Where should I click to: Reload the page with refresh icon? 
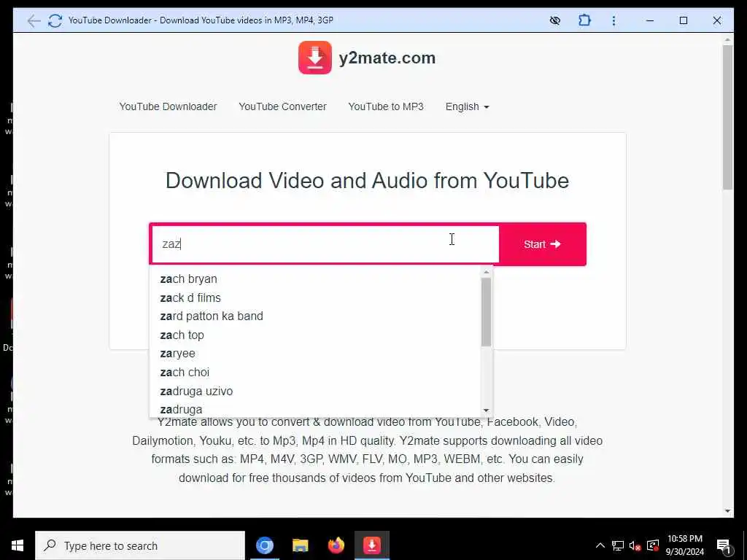(x=55, y=20)
